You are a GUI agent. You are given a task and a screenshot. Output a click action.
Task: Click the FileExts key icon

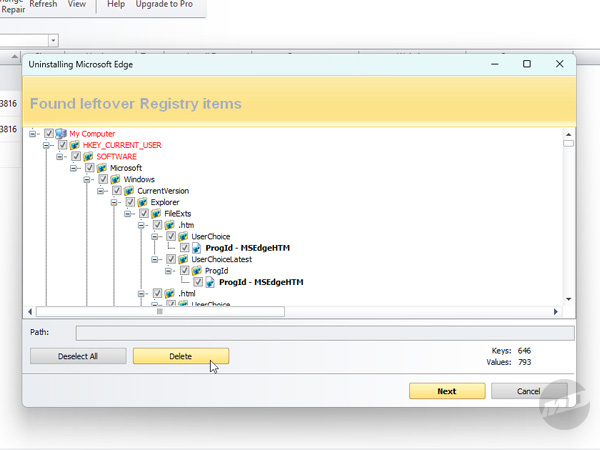(157, 214)
